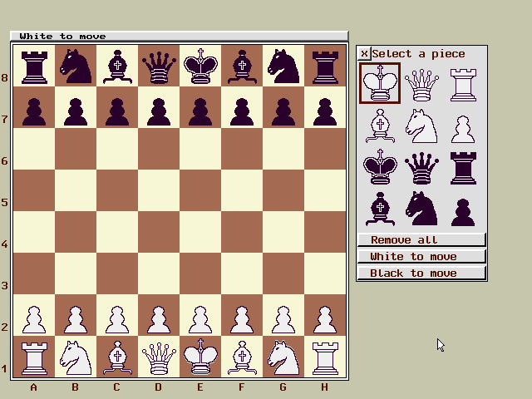Click the white bishop on F1
This screenshot has height=399, width=532.
[x=242, y=357]
